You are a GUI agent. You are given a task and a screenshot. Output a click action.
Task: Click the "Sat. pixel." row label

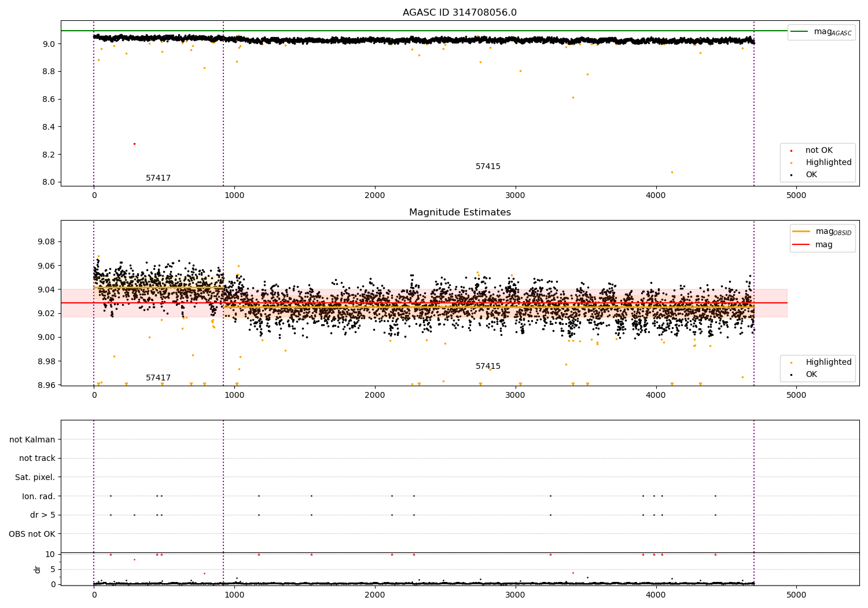coord(35,478)
